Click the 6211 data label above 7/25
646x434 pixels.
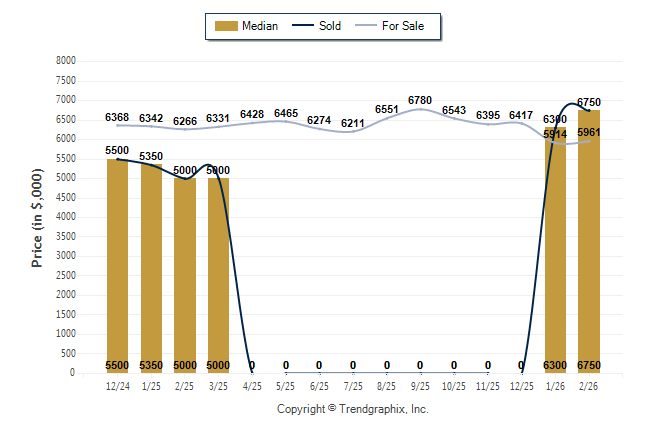click(353, 123)
